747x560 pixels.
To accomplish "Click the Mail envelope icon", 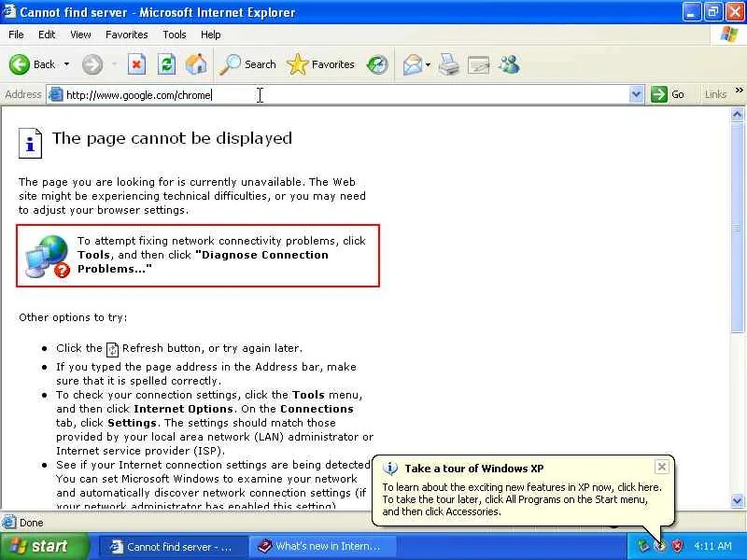I will point(413,64).
